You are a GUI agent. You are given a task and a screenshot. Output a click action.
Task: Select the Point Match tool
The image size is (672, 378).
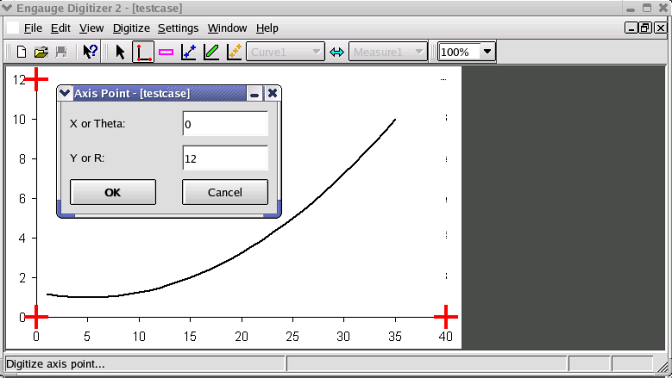[x=234, y=52]
